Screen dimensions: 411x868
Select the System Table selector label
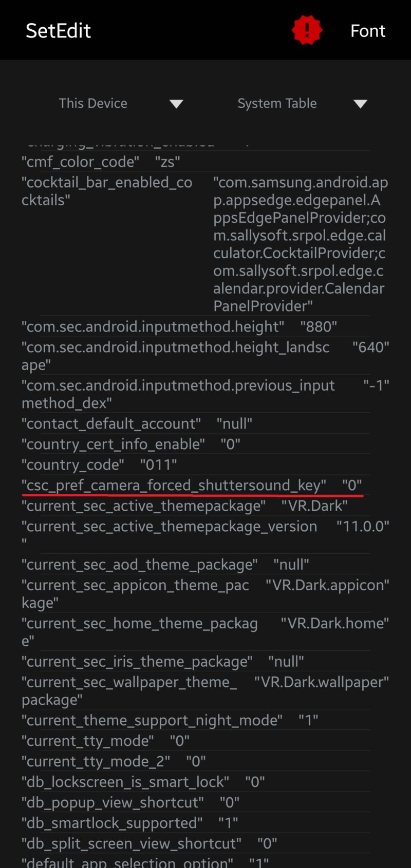[x=277, y=103]
